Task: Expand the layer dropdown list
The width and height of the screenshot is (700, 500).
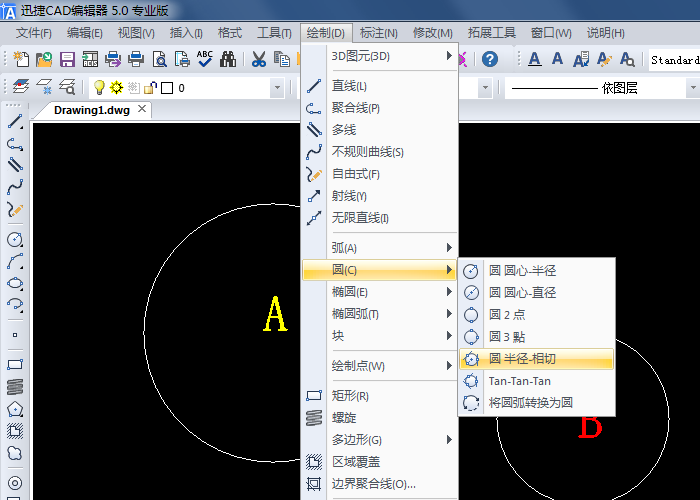Action: pyautogui.click(x=277, y=88)
